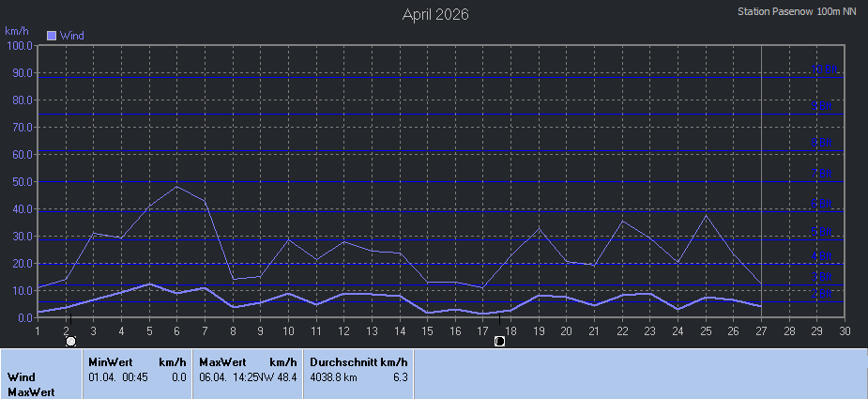Click the km/h axis unit label
Screen dimensions: 868x399
point(18,31)
